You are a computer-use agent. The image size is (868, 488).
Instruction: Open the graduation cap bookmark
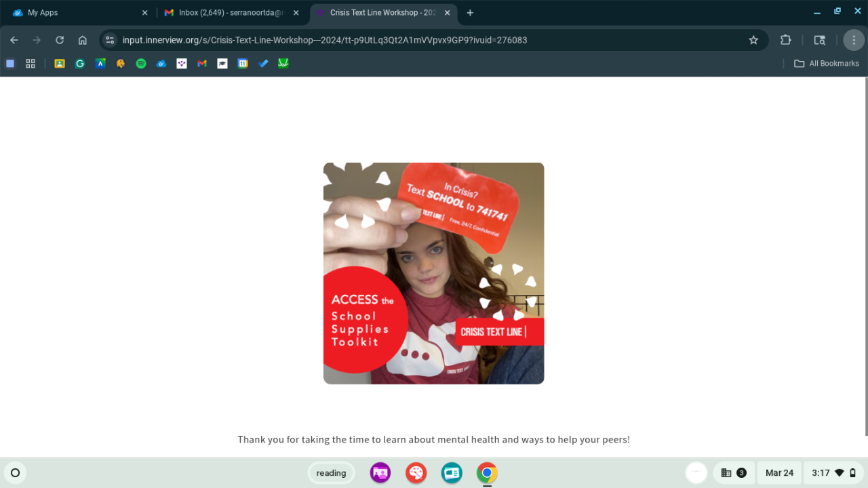tap(222, 64)
